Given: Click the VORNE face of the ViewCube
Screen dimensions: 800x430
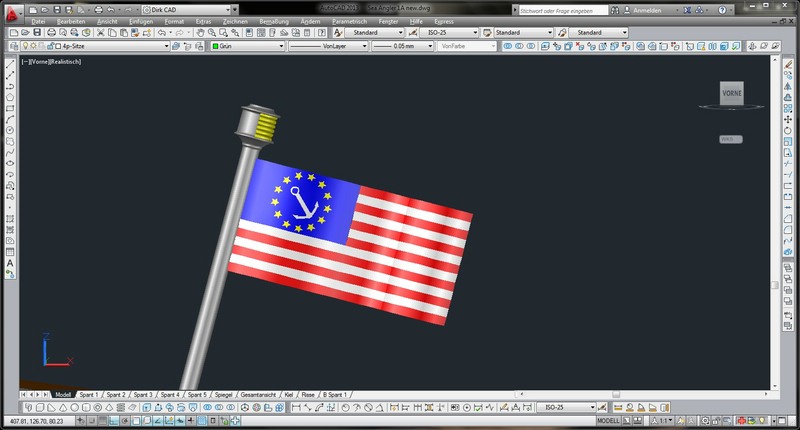Looking at the screenshot, I should (x=732, y=93).
